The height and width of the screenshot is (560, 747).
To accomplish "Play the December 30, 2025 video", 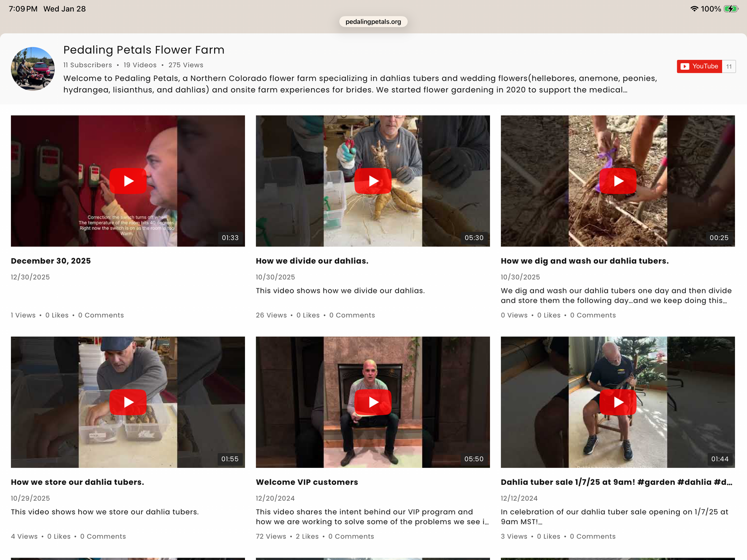I will (128, 181).
